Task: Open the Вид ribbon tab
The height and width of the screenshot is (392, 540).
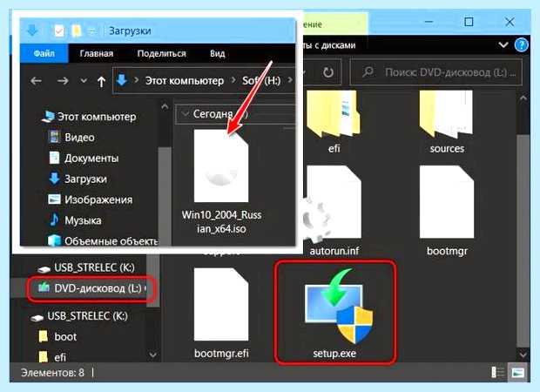Action: pos(218,53)
